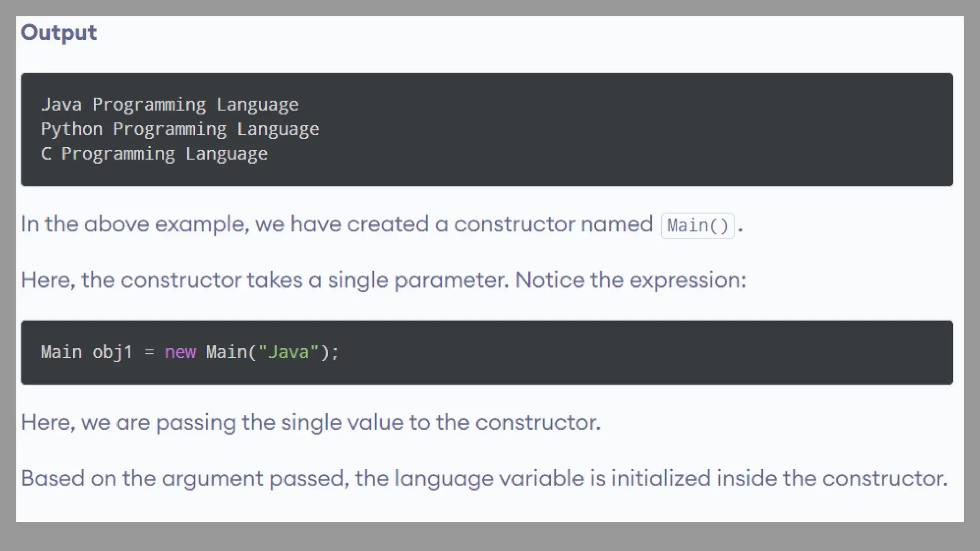The width and height of the screenshot is (980, 551).
Task: Click the 'single parameter' phrase
Action: [417, 280]
